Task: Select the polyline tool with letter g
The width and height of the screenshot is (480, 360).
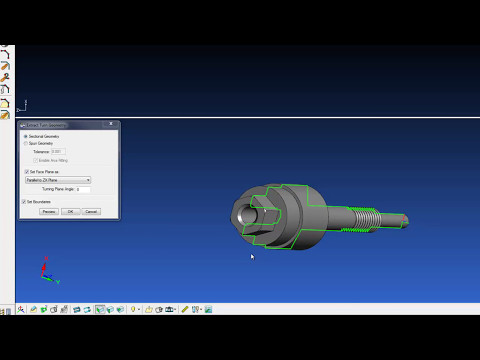Action: (5, 89)
